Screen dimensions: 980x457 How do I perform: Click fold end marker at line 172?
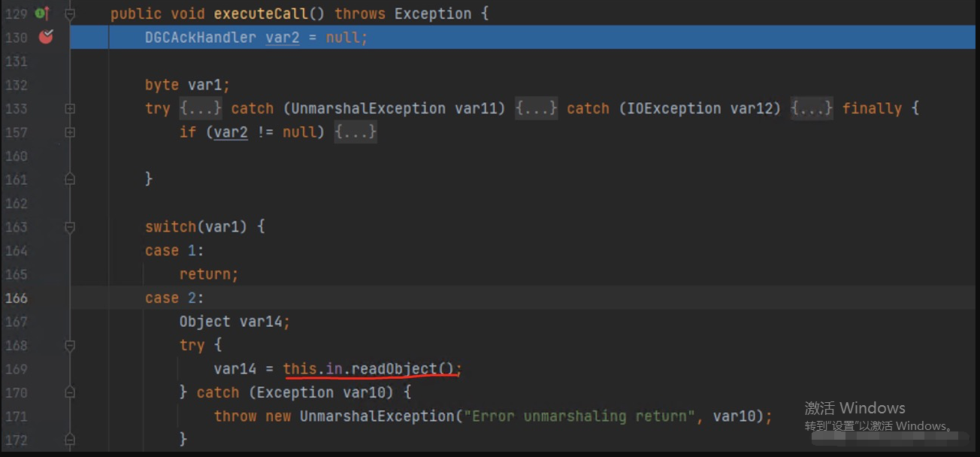(70, 439)
